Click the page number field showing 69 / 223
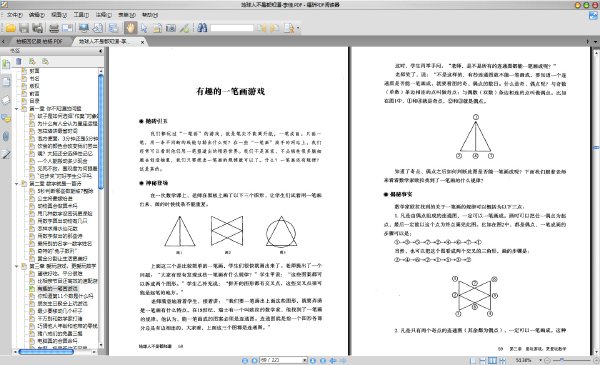600x365 pixels. (x=281, y=360)
